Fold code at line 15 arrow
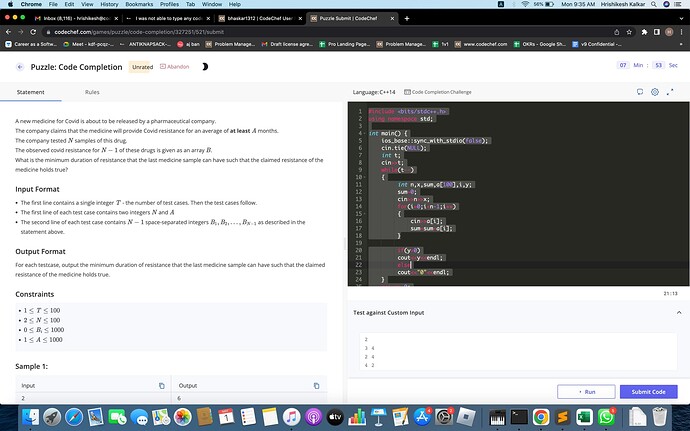Screen dimensions: 690x431 point(365,214)
